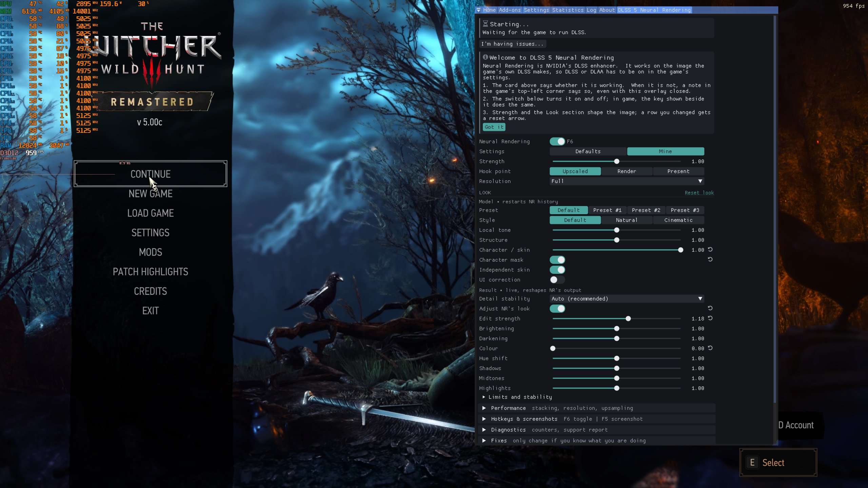Select the Mine settings button
This screenshot has width=868, height=488.
665,151
